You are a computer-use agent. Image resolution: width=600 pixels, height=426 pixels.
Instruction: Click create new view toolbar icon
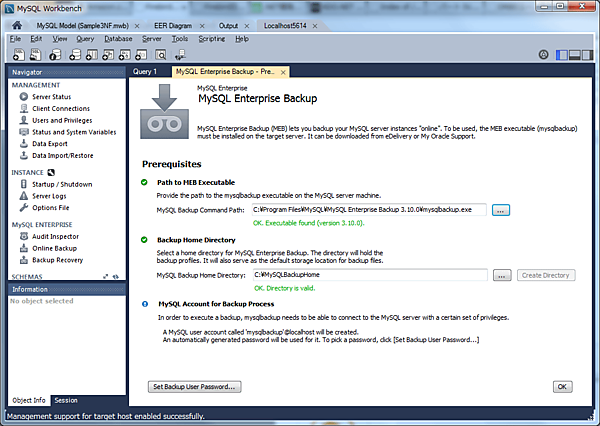pyautogui.click(x=108, y=55)
